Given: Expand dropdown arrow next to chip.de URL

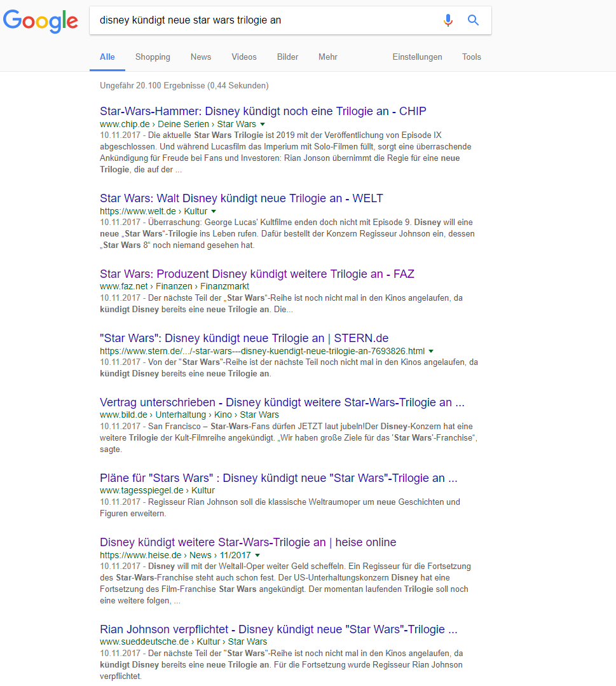Looking at the screenshot, I should pyautogui.click(x=263, y=125).
